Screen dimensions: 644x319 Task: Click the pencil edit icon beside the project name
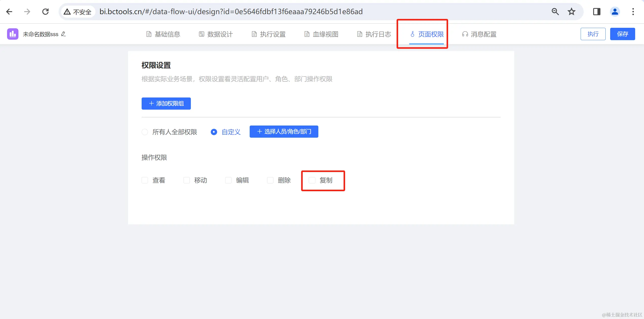tap(64, 34)
